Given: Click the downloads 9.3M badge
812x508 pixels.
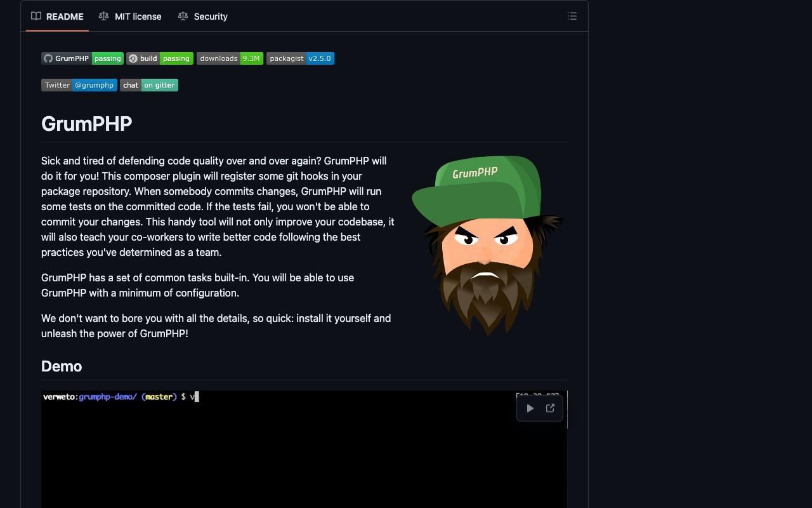Looking at the screenshot, I should tap(230, 58).
